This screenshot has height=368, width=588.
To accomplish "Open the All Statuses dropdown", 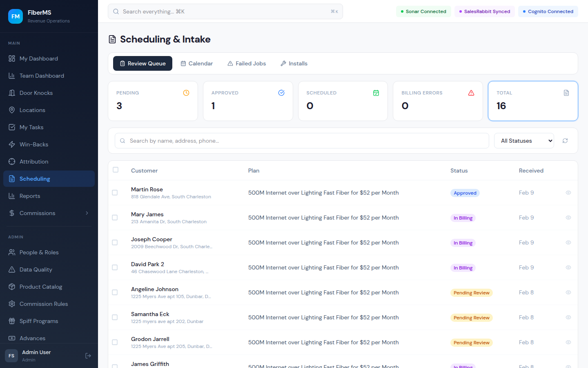I will click(524, 141).
